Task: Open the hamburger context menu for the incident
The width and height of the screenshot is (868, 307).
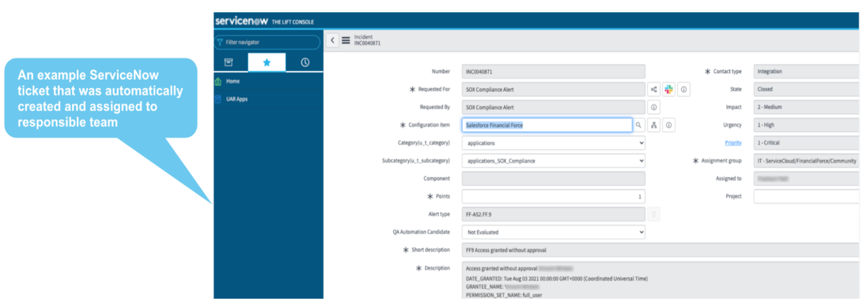Action: click(x=346, y=40)
